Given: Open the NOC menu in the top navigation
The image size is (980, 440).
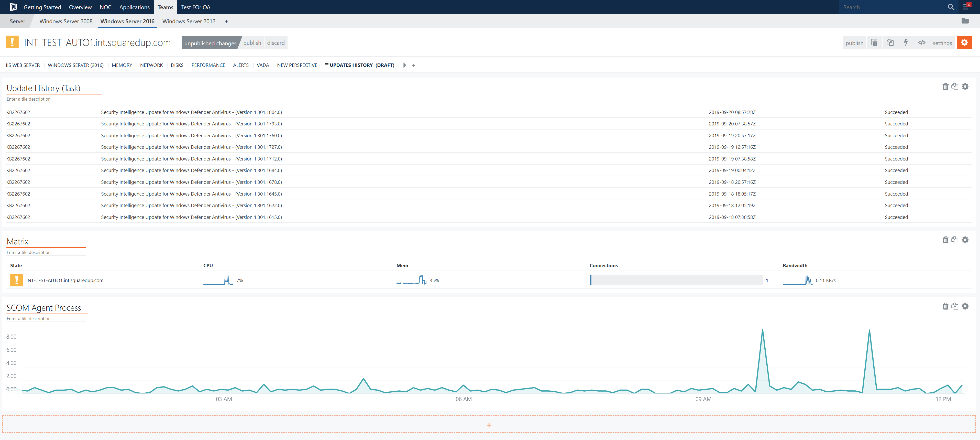Looking at the screenshot, I should [105, 7].
